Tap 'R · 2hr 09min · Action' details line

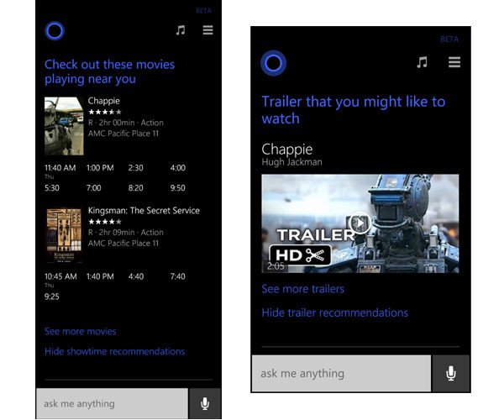tap(126, 233)
